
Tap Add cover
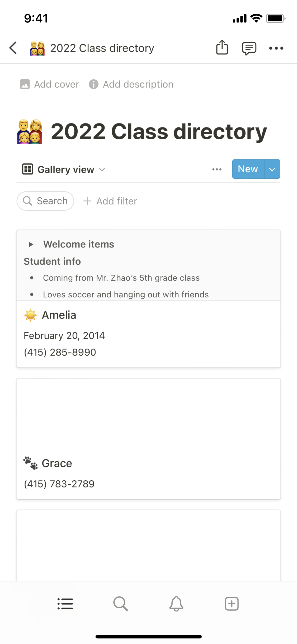pos(50,84)
